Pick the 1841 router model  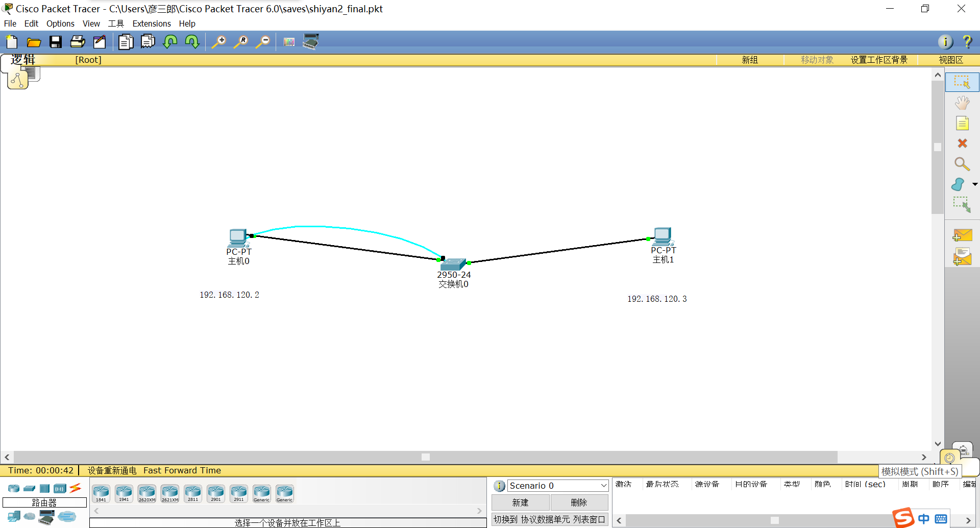point(101,493)
